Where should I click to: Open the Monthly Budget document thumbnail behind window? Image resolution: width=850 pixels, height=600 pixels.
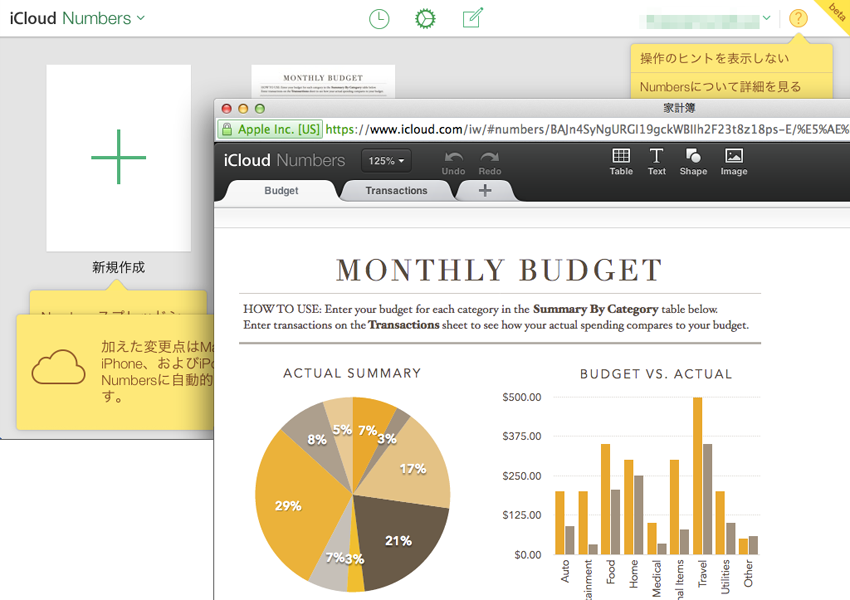tap(323, 81)
